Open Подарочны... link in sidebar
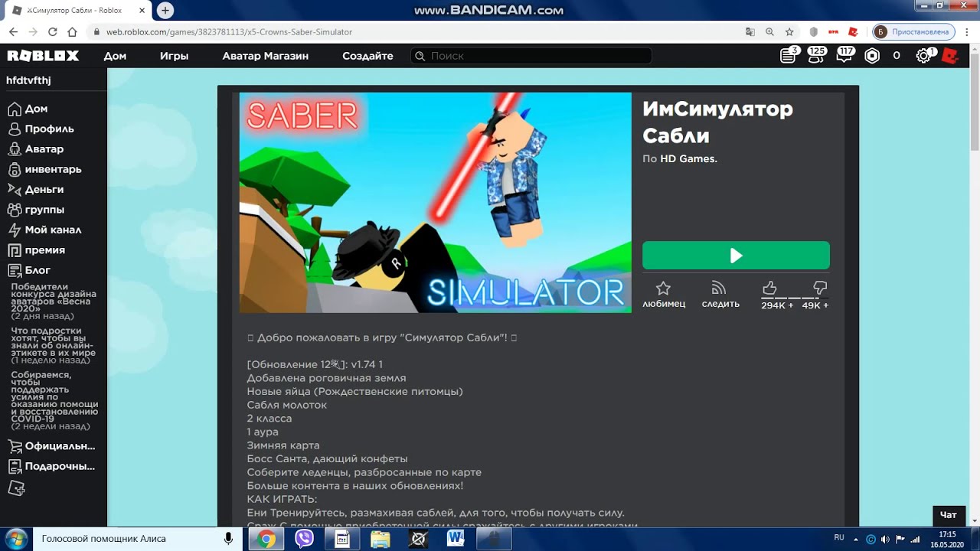This screenshot has width=980, height=551. pyautogui.click(x=60, y=466)
